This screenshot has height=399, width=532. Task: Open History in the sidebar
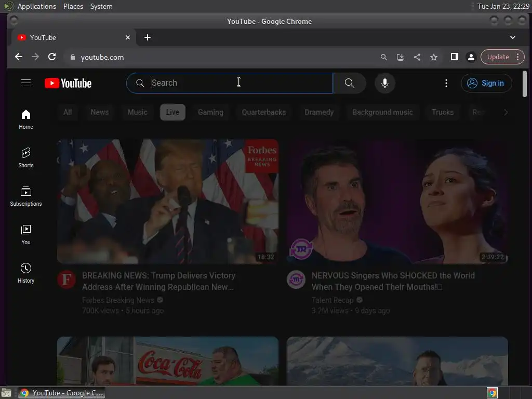[26, 273]
